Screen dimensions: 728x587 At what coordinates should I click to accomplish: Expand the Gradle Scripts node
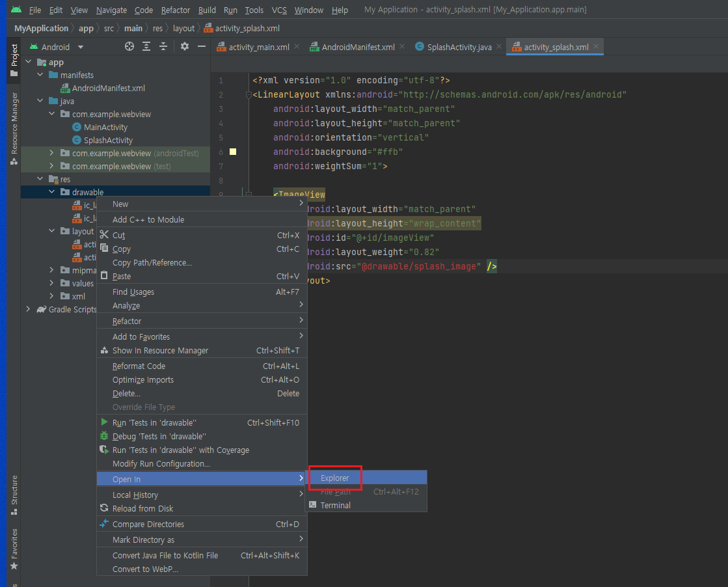pyautogui.click(x=29, y=309)
